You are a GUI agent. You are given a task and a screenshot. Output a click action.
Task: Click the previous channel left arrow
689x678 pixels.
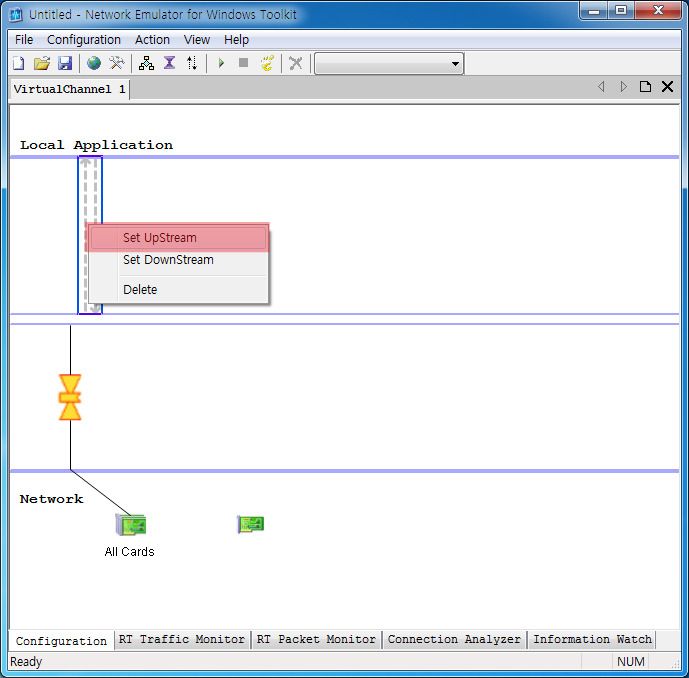[x=601, y=87]
